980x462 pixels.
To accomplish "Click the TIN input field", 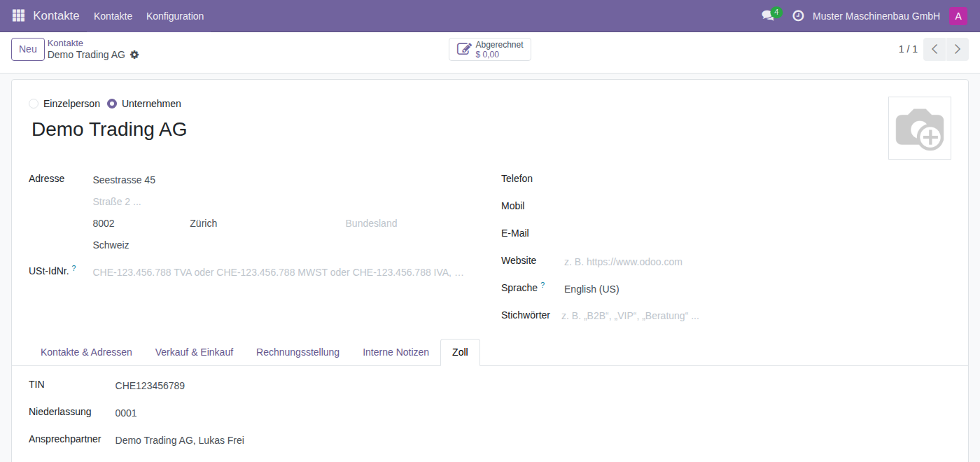I will [x=532, y=386].
